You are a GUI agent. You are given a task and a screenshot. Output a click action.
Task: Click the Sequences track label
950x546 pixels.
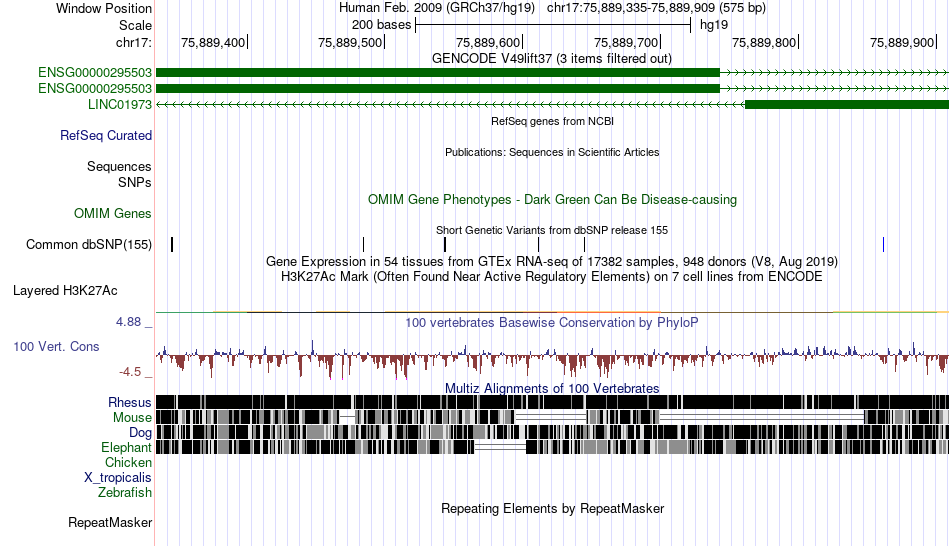(x=119, y=166)
